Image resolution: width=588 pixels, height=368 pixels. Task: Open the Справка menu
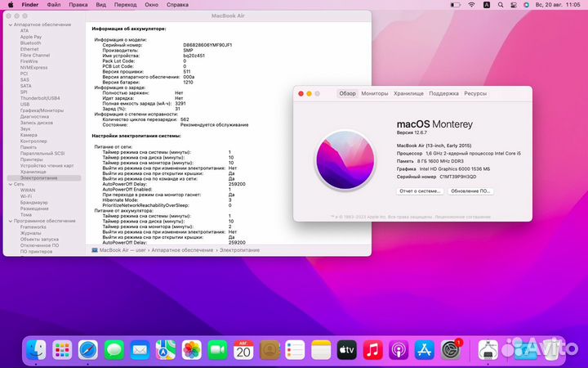[x=177, y=5]
